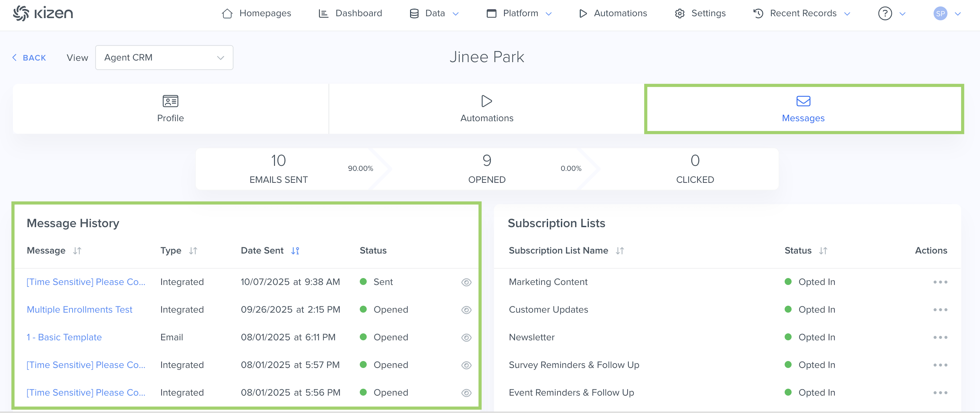Sort the Type column by its sort icon
The width and height of the screenshot is (980, 413).
(193, 251)
